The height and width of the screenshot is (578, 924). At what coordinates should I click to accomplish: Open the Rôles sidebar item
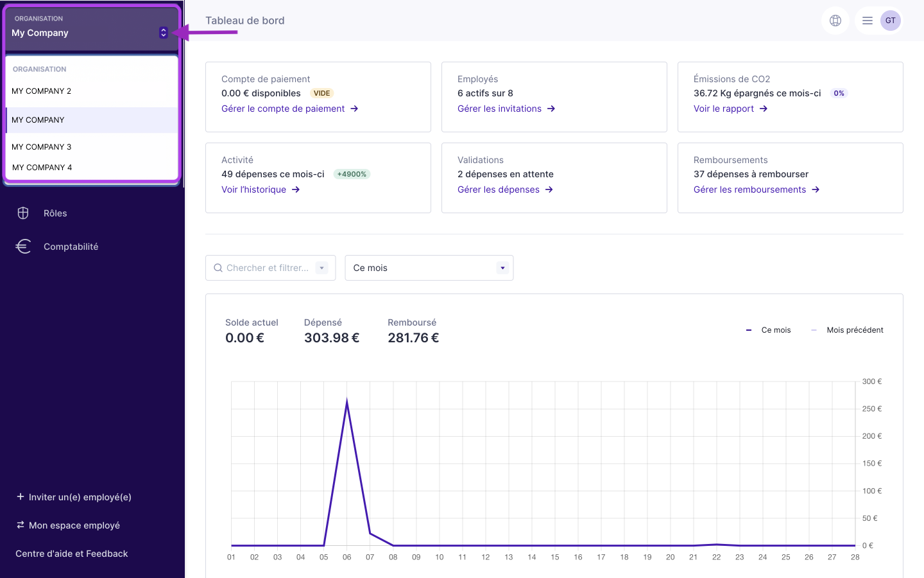[55, 213]
